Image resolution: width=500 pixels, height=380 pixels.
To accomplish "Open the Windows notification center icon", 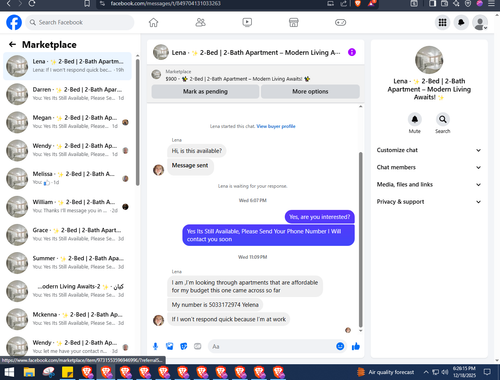I will (x=487, y=372).
